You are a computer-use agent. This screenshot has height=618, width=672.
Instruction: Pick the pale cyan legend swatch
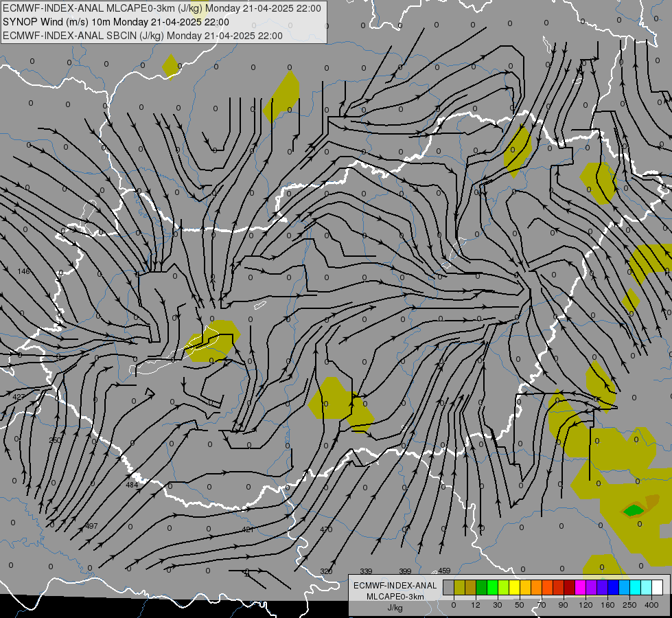(x=647, y=587)
